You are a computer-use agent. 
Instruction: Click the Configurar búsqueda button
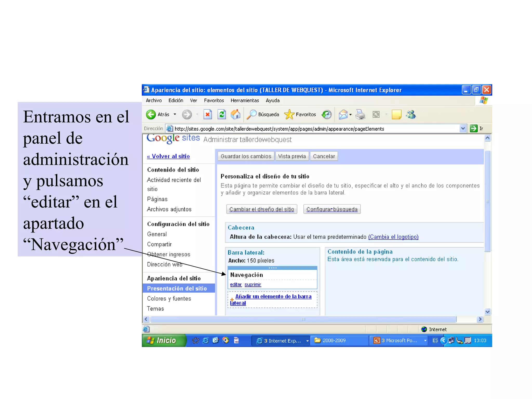pos(332,209)
